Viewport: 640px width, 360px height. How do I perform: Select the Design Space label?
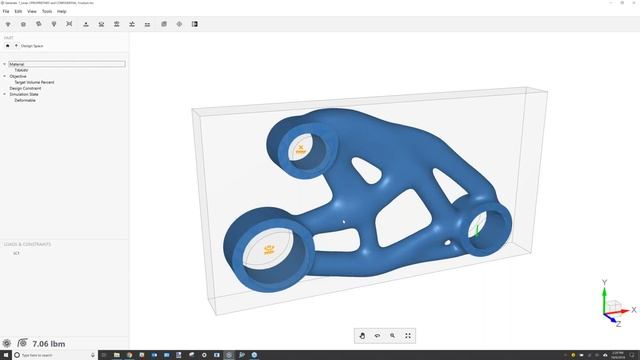(32, 46)
